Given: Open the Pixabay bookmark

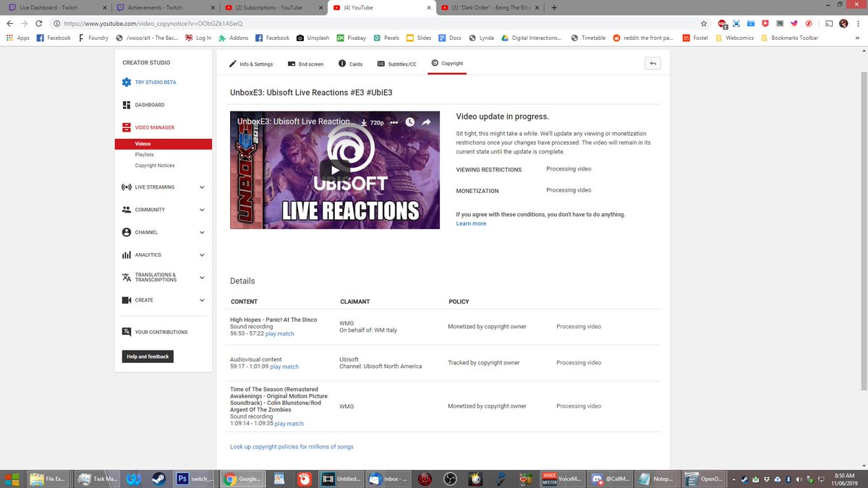Looking at the screenshot, I should point(351,38).
